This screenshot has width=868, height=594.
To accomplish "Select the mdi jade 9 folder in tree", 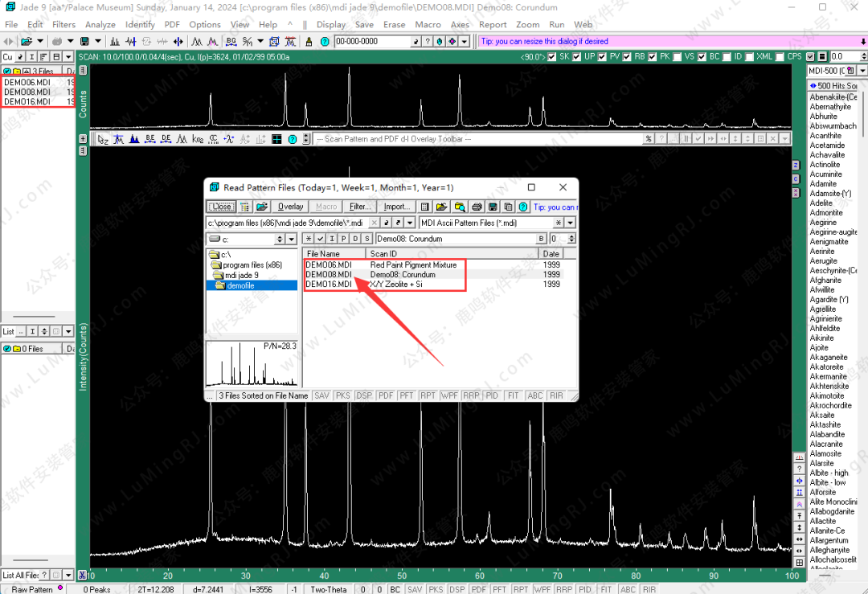I will (241, 275).
